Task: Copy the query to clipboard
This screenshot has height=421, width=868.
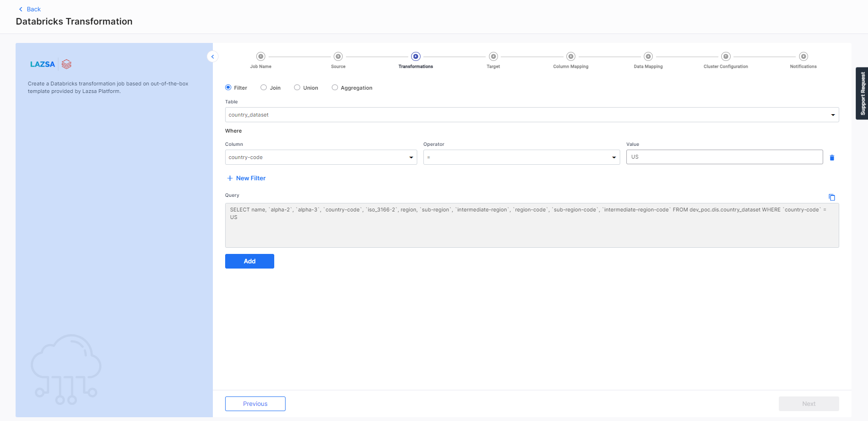Action: point(832,197)
